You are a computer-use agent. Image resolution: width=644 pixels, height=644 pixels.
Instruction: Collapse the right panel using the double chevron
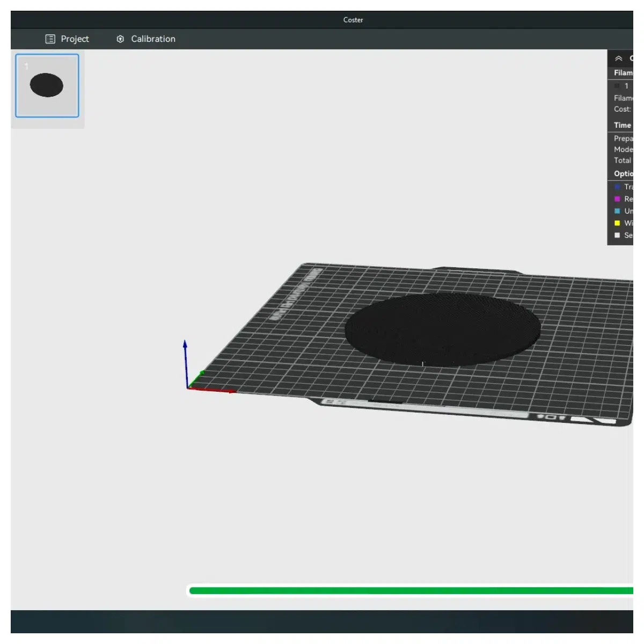click(619, 58)
